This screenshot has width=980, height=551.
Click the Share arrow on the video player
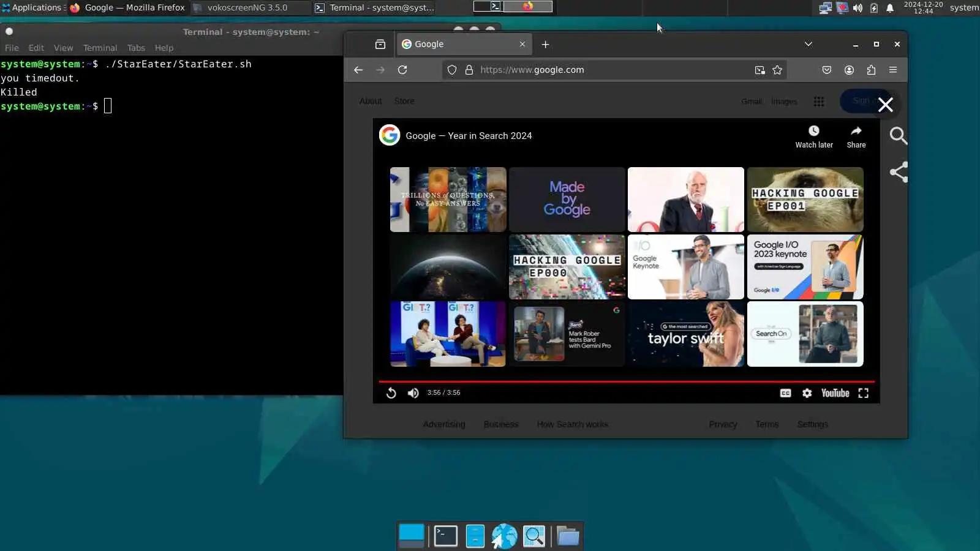coord(856,137)
